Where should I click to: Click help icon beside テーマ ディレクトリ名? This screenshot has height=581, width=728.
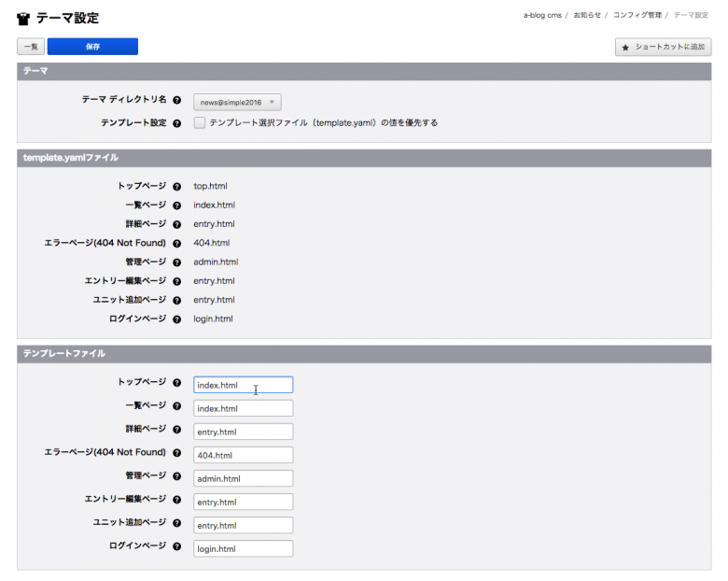(x=177, y=99)
